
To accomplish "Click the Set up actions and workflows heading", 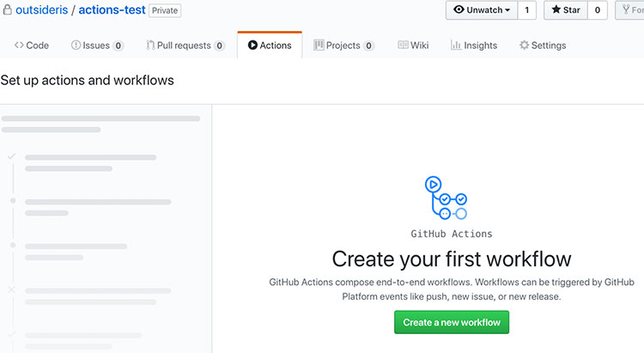I will coord(87,80).
